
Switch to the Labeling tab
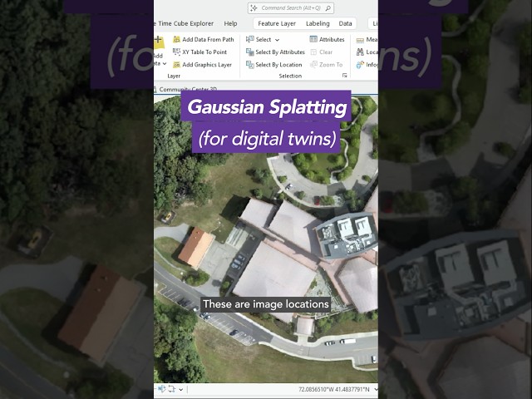coord(318,23)
